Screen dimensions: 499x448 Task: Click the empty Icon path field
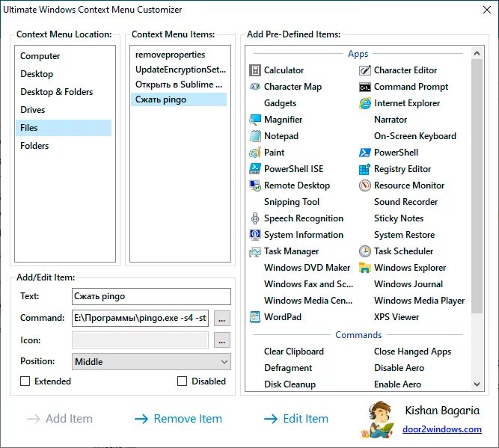141,340
